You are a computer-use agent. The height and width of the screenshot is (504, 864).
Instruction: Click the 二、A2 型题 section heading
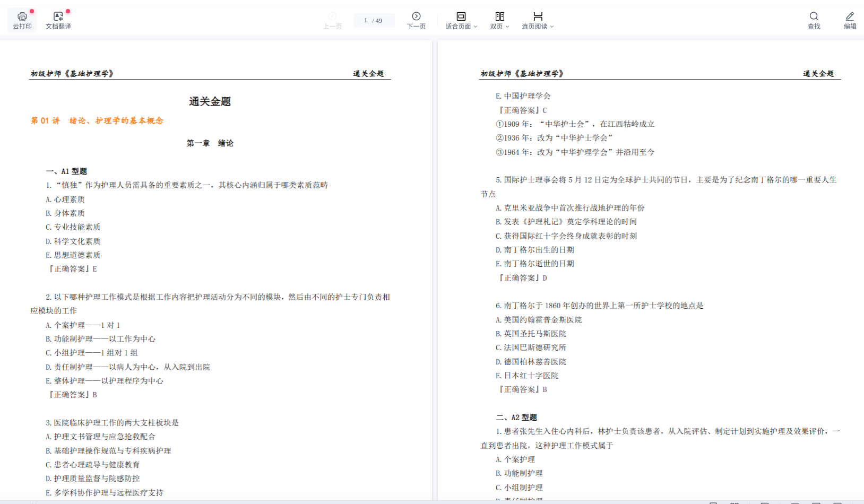tap(516, 418)
